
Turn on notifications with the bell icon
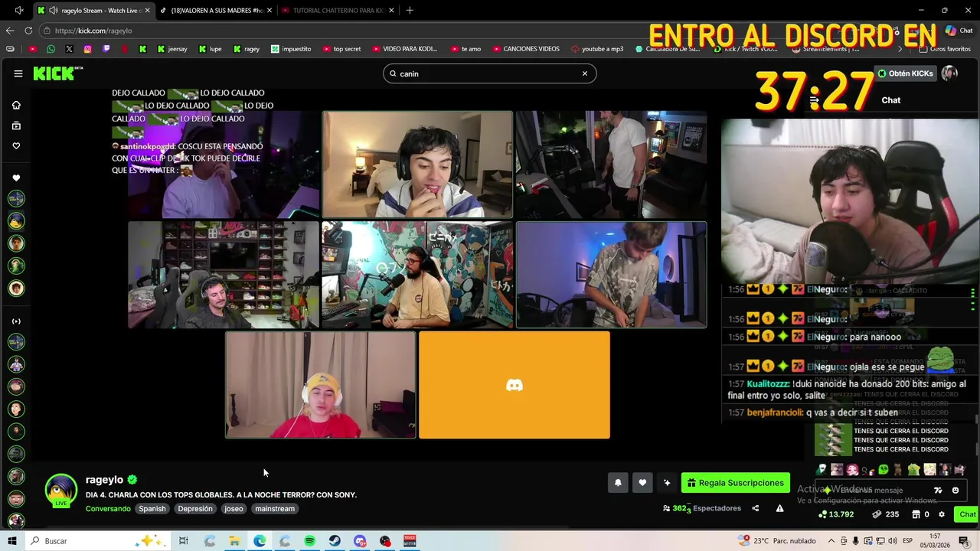tap(618, 483)
